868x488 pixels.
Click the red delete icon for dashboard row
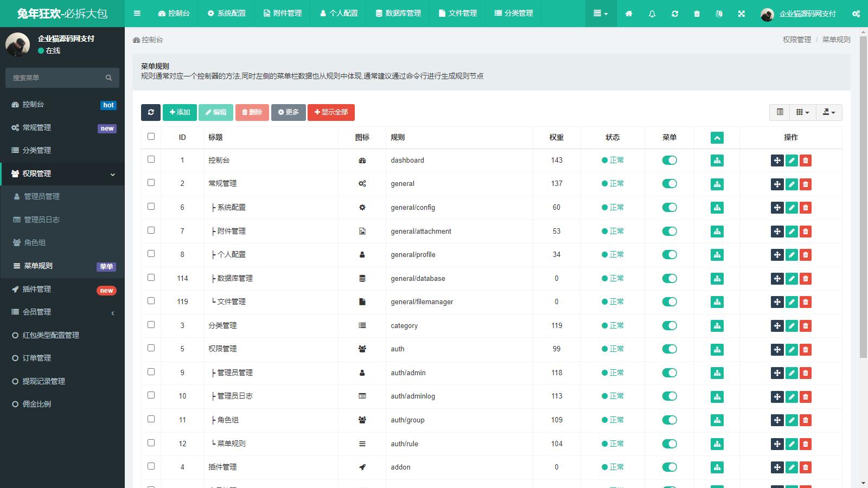[x=806, y=160]
